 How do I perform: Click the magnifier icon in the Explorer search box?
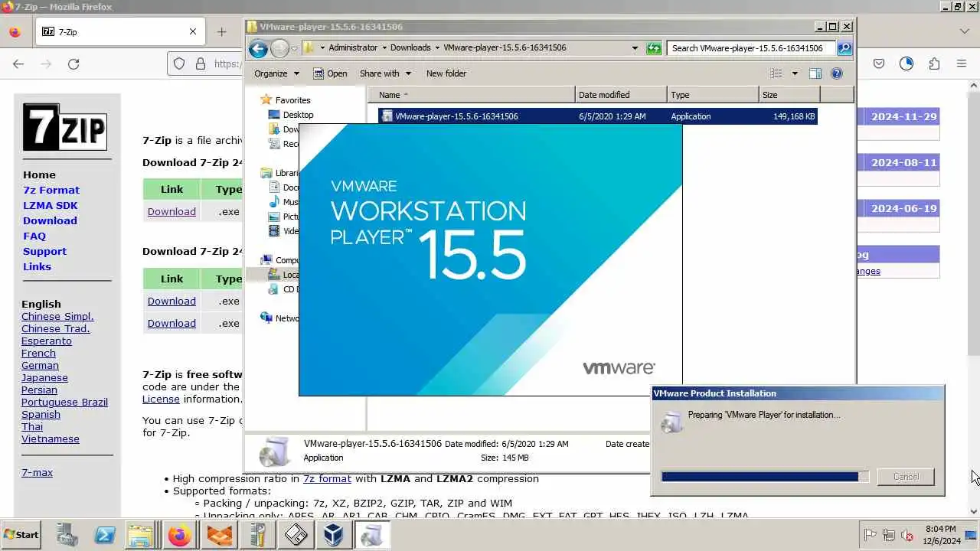click(x=844, y=48)
